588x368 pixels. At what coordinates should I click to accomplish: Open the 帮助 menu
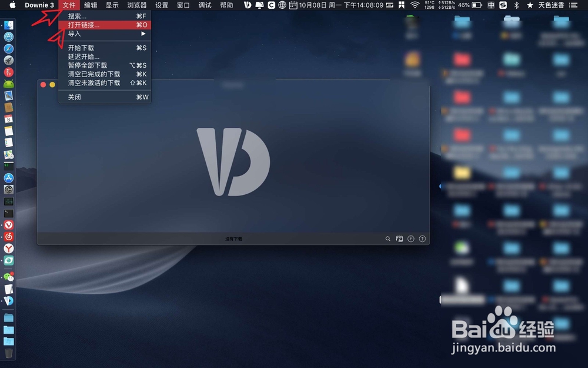[x=226, y=5]
